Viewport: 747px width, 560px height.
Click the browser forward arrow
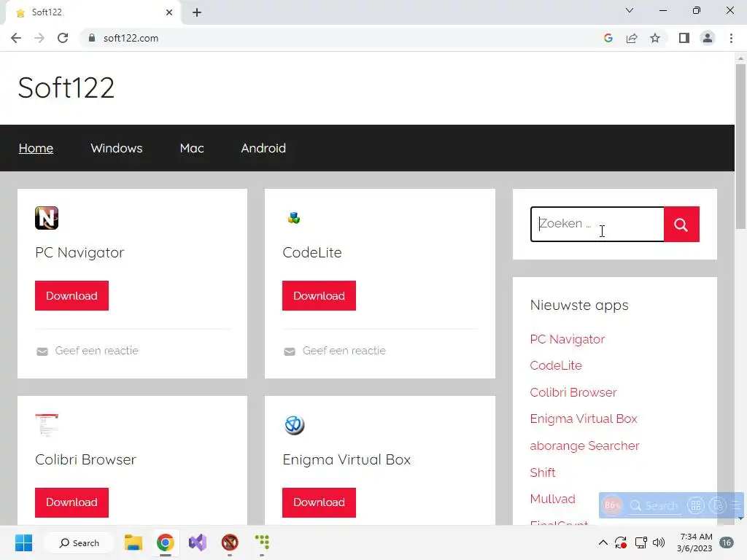(x=39, y=38)
